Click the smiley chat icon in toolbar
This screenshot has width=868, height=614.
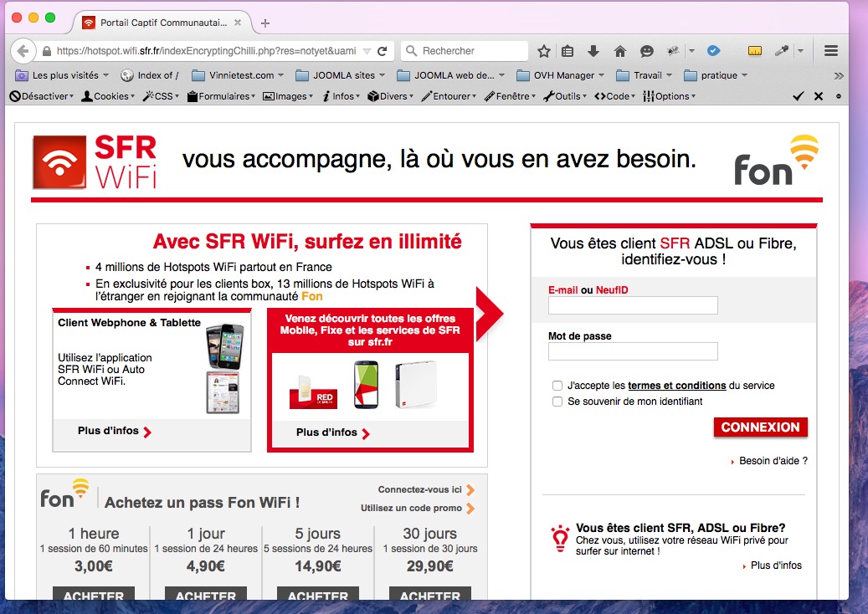646,51
